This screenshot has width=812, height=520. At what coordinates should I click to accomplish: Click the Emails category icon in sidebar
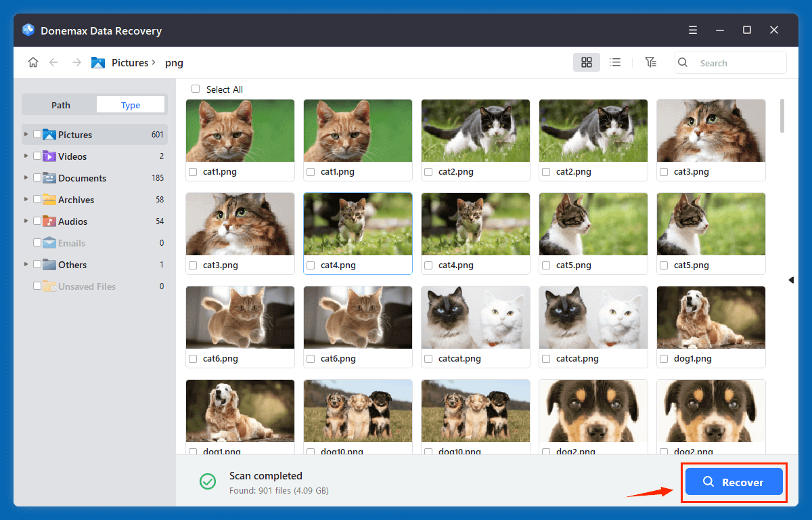(x=49, y=242)
